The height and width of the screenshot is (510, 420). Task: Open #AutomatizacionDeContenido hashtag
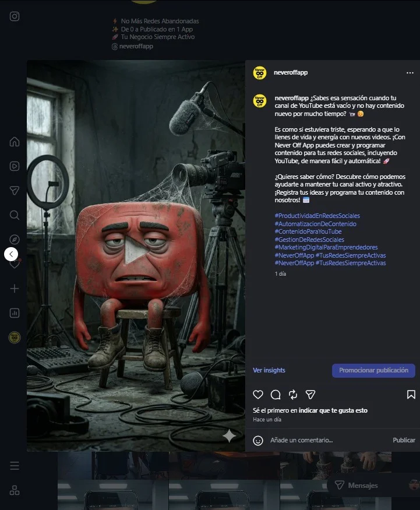click(x=315, y=224)
